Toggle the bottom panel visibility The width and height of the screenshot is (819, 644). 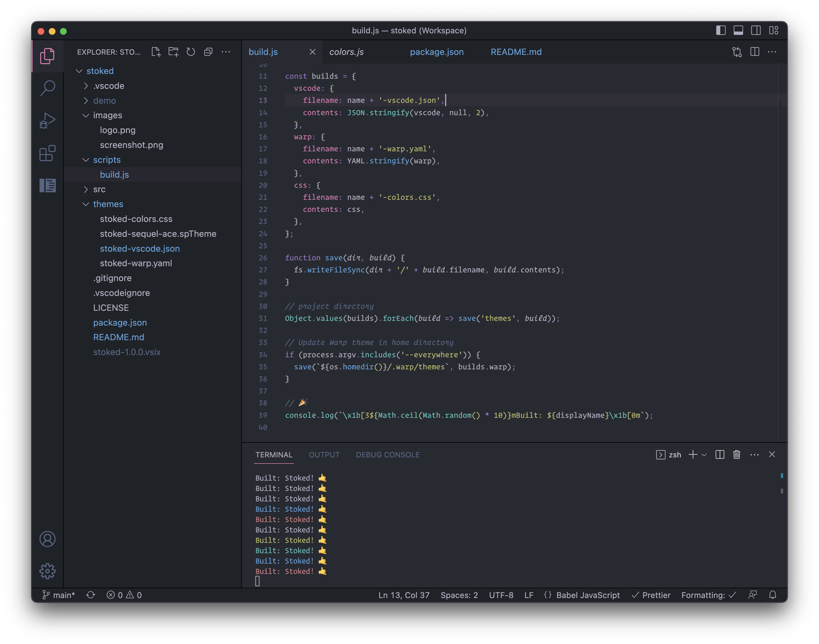point(738,31)
